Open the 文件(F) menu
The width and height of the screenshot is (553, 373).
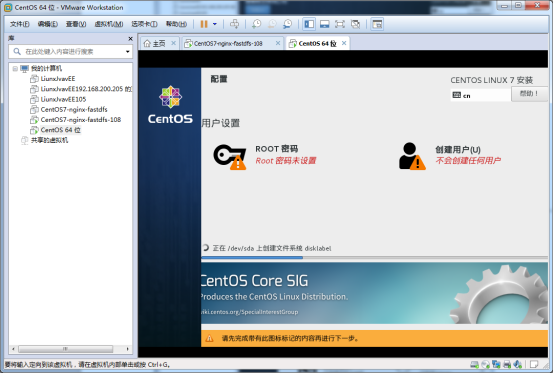pyautogui.click(x=19, y=24)
